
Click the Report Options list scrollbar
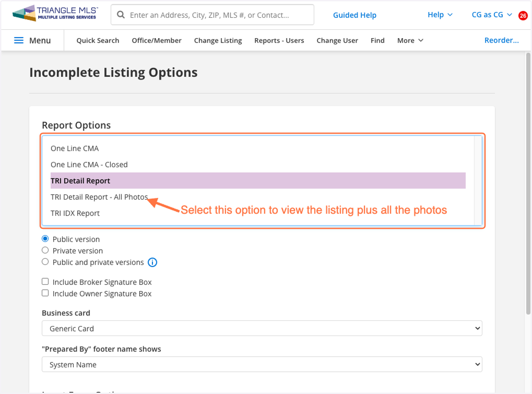pos(478,181)
